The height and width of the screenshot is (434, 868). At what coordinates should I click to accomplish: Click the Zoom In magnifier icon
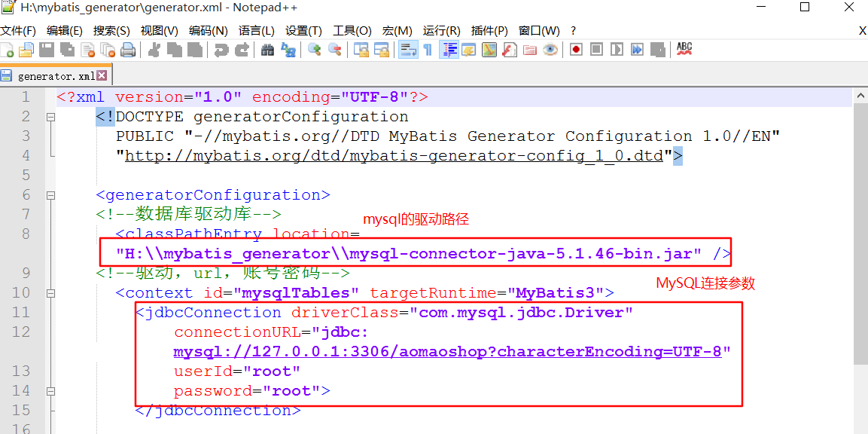pyautogui.click(x=315, y=50)
